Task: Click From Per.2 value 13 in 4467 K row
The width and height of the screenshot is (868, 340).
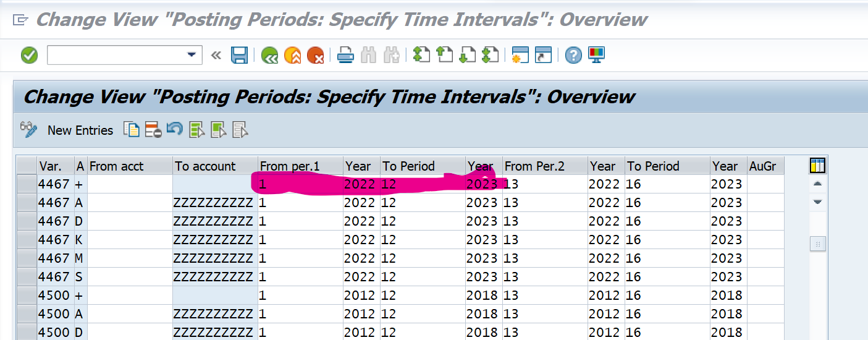Action: point(545,240)
